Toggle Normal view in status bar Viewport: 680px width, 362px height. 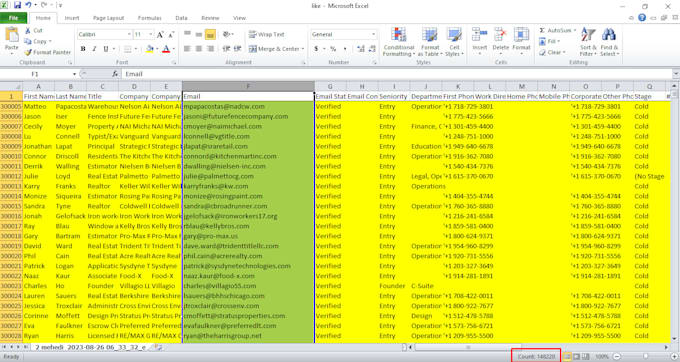(x=567, y=356)
